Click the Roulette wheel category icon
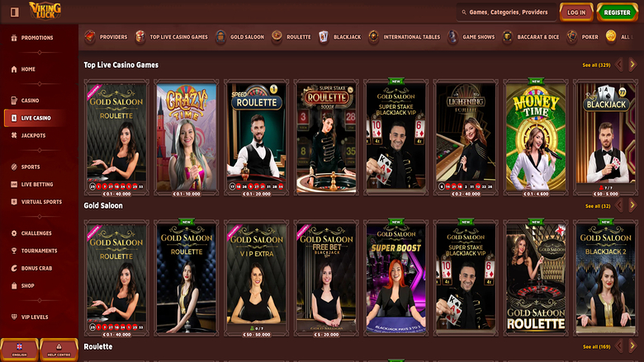Viewport: 644px width, 362px height. point(277,37)
